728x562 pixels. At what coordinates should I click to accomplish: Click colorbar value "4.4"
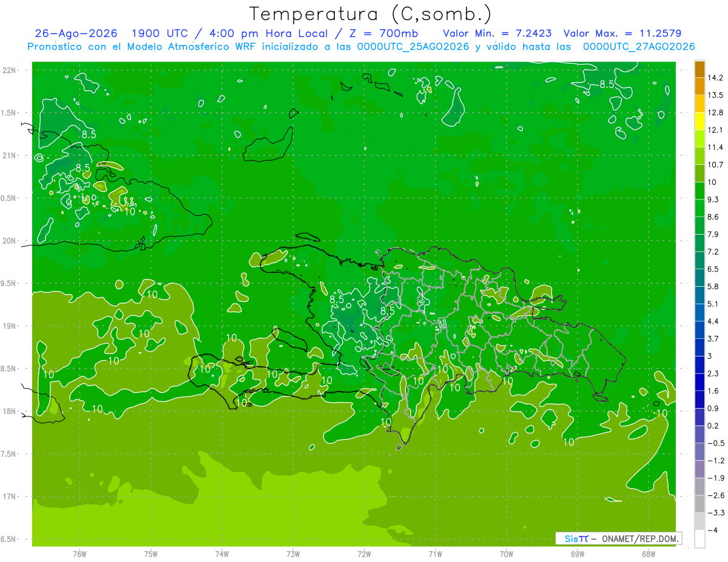pos(713,321)
